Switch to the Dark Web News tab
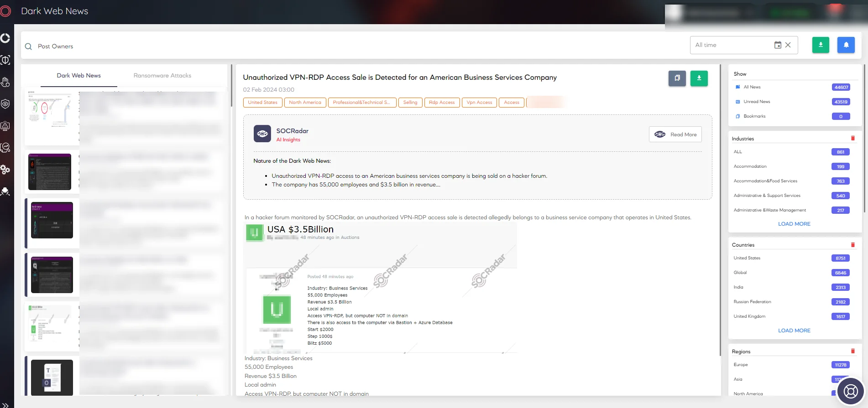Screen dimensions: 868x408 [79, 76]
